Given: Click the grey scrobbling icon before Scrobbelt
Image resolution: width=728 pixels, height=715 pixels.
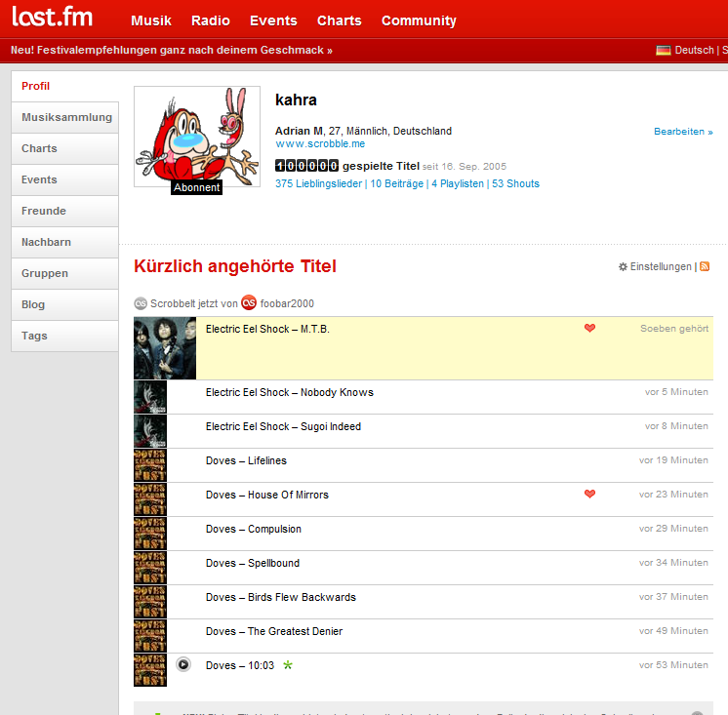Looking at the screenshot, I should pos(141,303).
